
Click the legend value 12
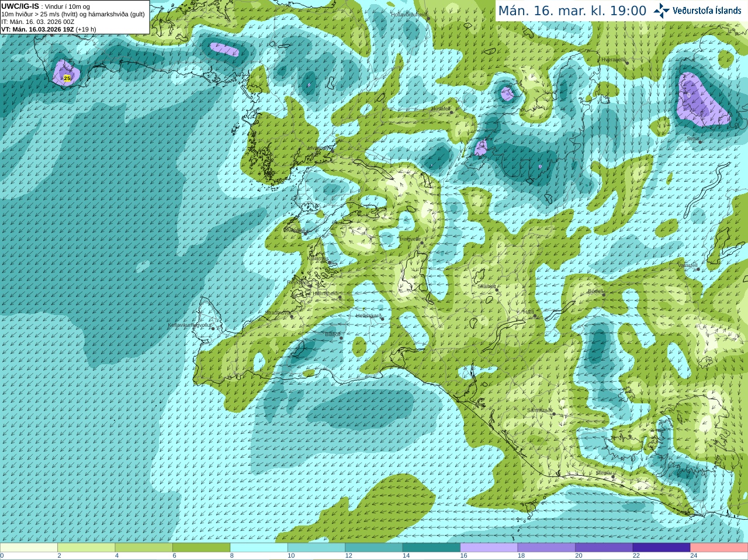[349, 556]
